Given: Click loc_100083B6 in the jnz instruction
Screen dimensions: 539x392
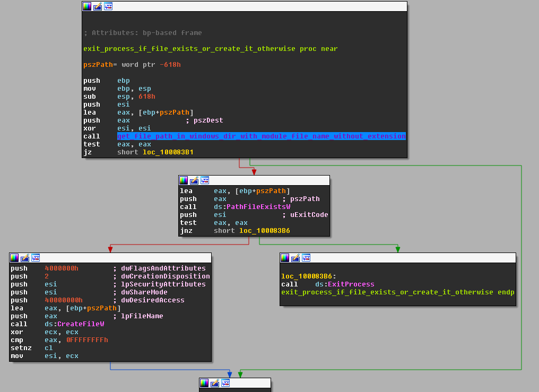Looking at the screenshot, I should pos(265,231).
